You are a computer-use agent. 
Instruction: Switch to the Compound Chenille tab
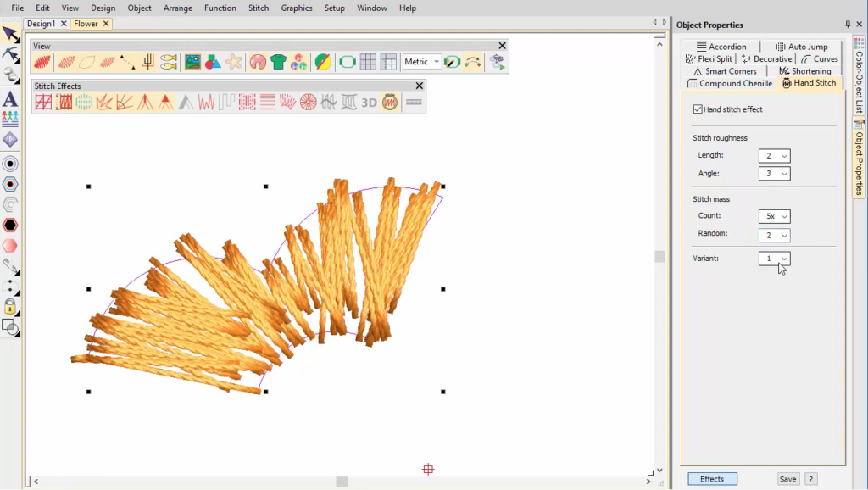point(730,84)
